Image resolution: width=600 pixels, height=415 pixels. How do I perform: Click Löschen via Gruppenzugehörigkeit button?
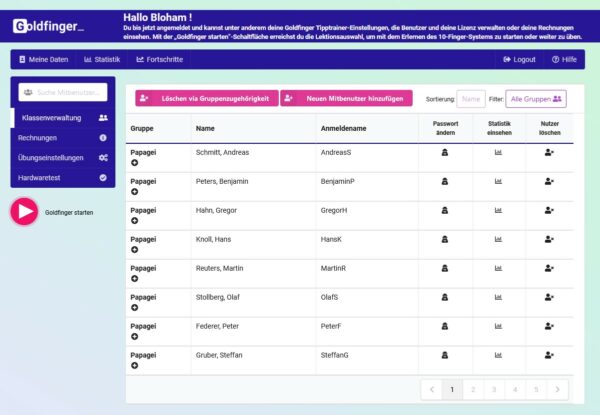pos(207,99)
